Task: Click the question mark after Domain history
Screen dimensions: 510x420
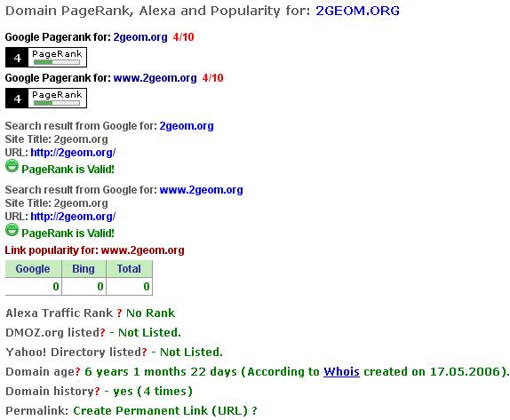Action: 97,391
